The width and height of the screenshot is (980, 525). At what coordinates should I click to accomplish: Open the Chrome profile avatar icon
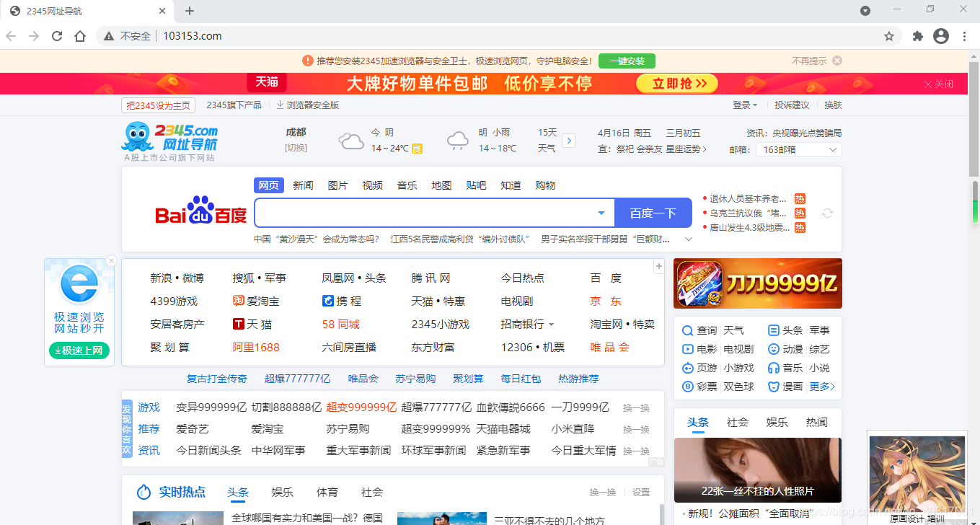[940, 36]
